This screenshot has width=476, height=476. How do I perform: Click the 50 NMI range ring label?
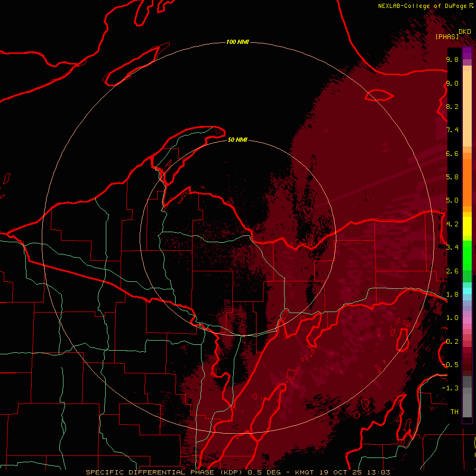tap(237, 140)
